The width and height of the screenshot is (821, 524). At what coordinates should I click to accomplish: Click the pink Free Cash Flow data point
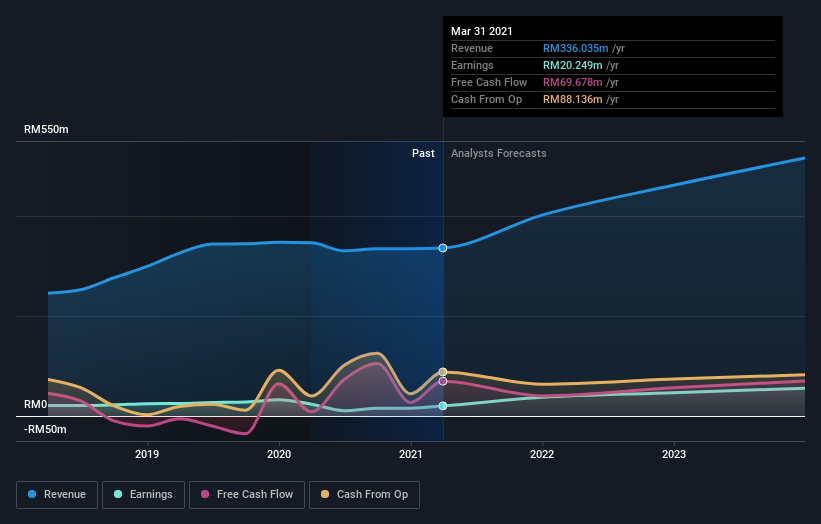coord(443,381)
